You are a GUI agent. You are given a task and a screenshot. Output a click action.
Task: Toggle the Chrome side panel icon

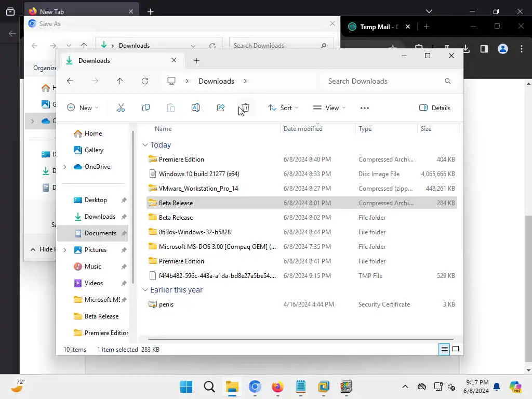pyautogui.click(x=484, y=49)
